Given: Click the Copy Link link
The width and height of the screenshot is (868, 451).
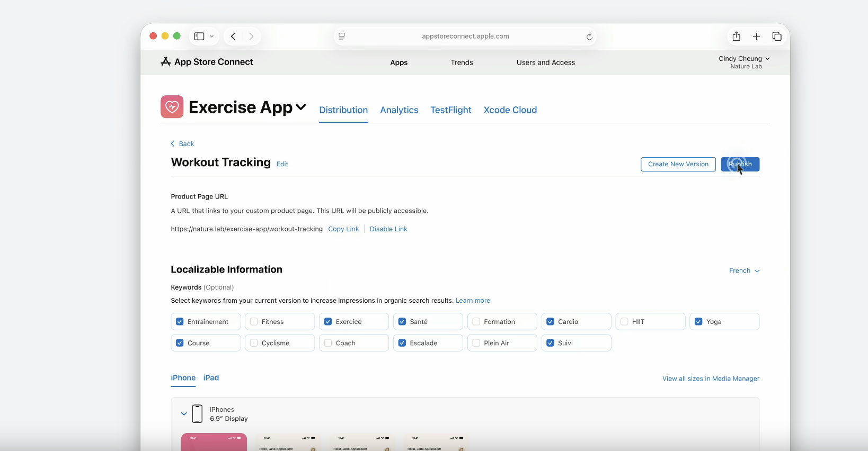Looking at the screenshot, I should pyautogui.click(x=343, y=229).
